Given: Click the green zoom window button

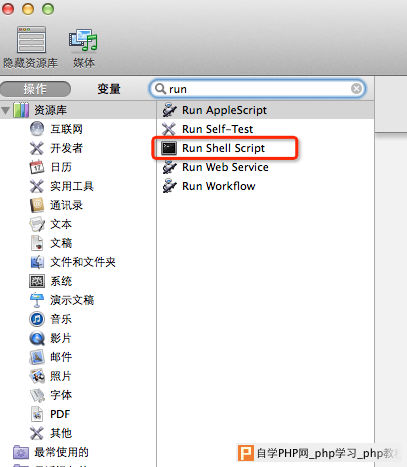Looking at the screenshot, I should coord(48,9).
